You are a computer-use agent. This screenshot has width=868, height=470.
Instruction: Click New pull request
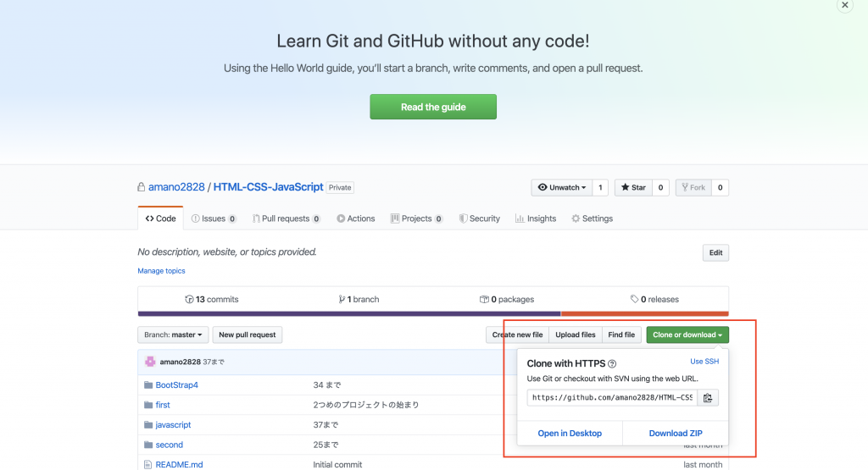(x=247, y=335)
